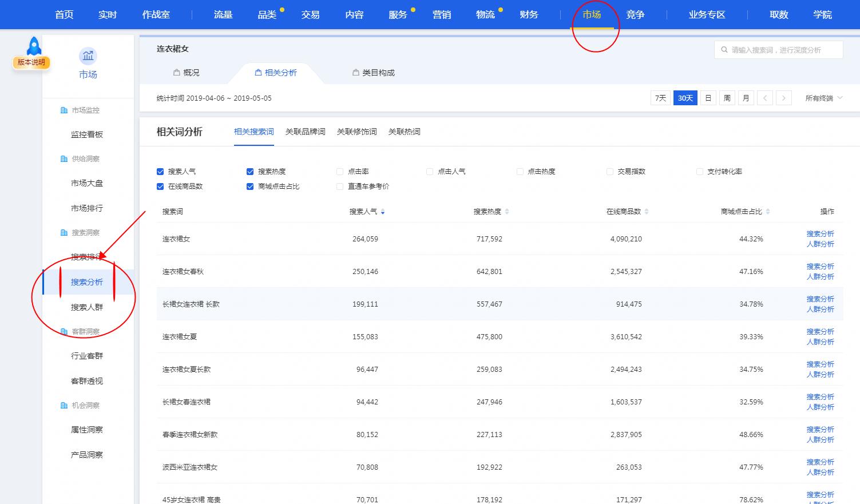Viewport: 860px width, 504px height.
Task: Click the keyword search input field
Action: coord(784,50)
